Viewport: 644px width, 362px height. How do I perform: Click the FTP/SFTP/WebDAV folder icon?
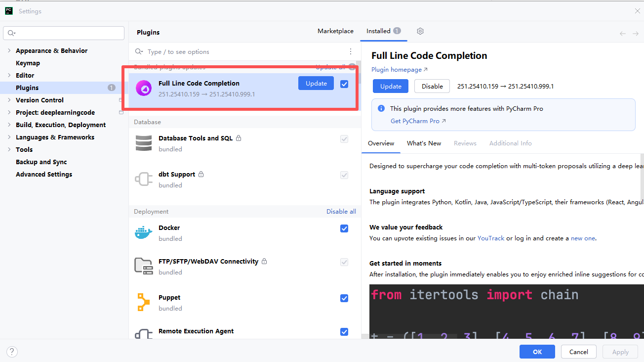coord(144,266)
